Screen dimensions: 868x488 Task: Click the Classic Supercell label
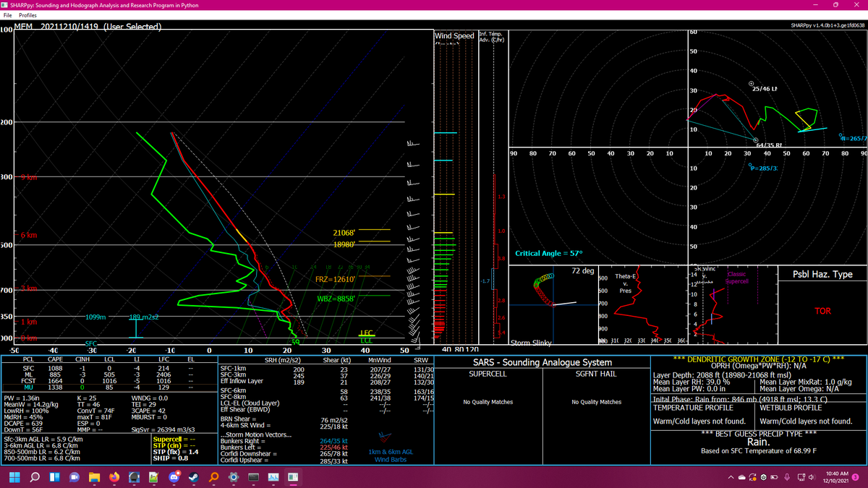click(736, 278)
